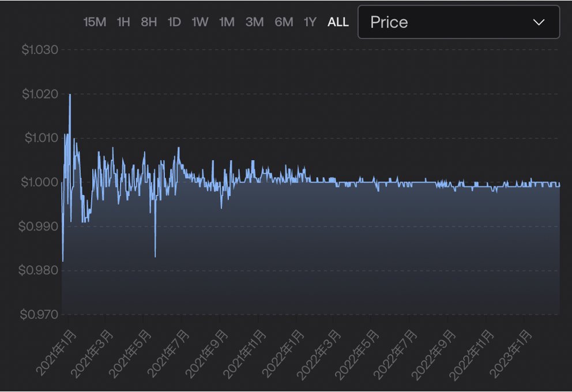Click the 2022年7月 date label
The height and width of the screenshot is (392, 572).
396,355
